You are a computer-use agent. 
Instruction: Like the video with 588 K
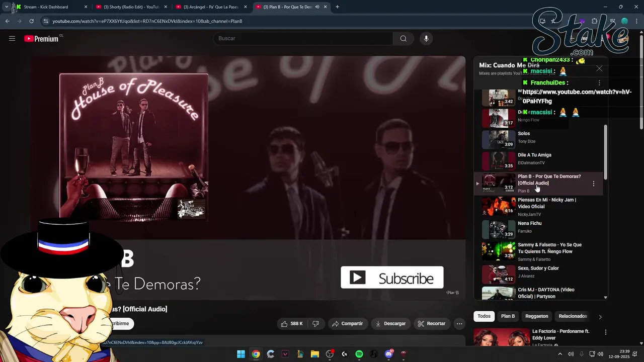(292, 324)
